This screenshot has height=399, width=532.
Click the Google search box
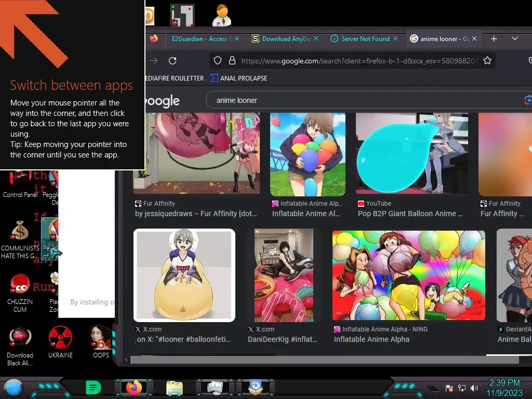369,100
